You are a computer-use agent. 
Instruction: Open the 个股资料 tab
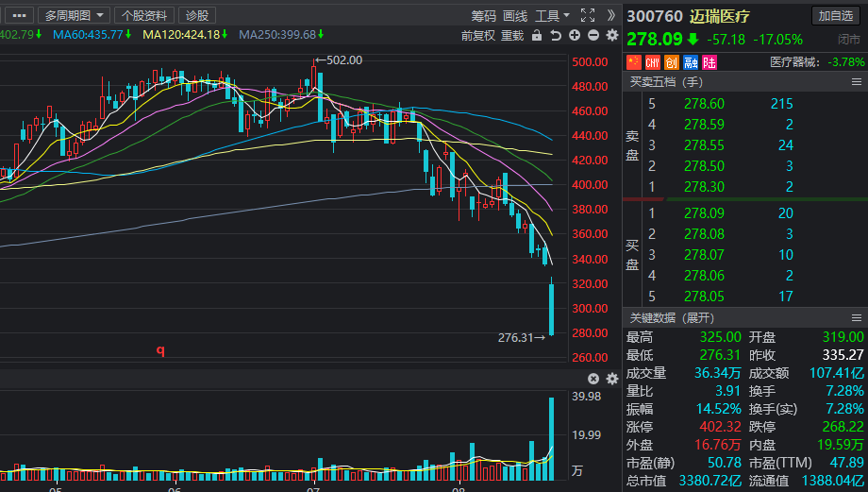(144, 15)
